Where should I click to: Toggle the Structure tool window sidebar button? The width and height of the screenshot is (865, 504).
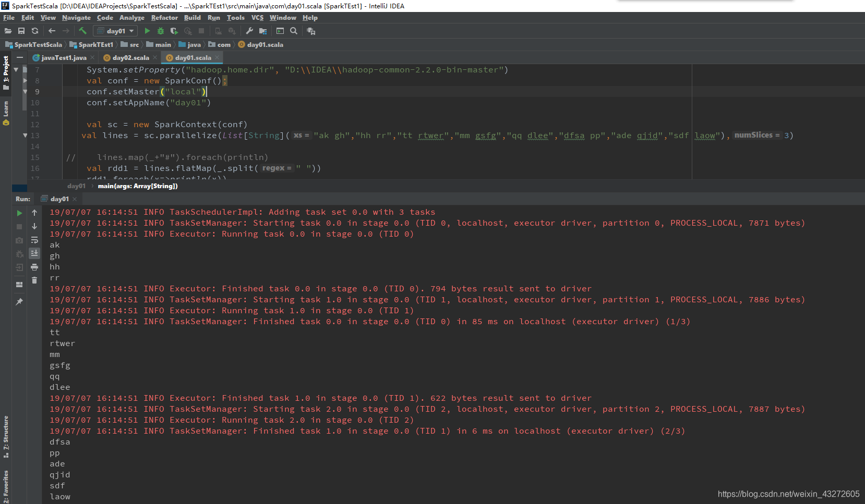[x=6, y=437]
